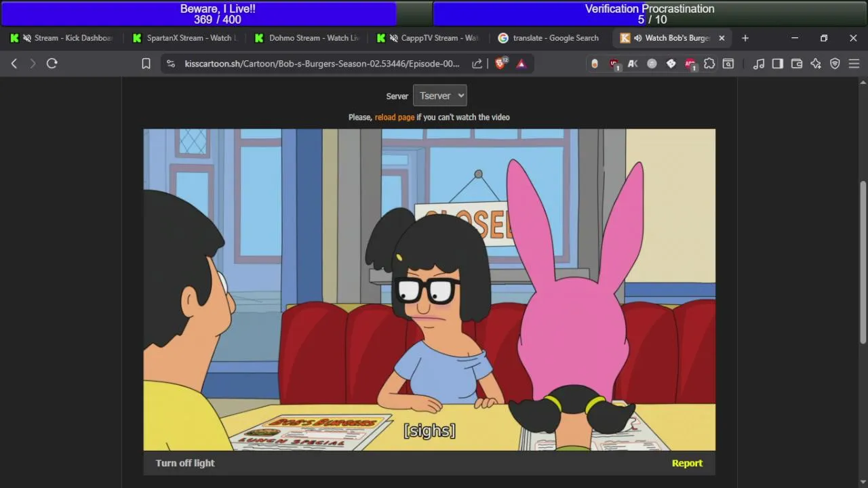Click the AK extension icon
This screenshot has height=488, width=868.
click(633, 64)
